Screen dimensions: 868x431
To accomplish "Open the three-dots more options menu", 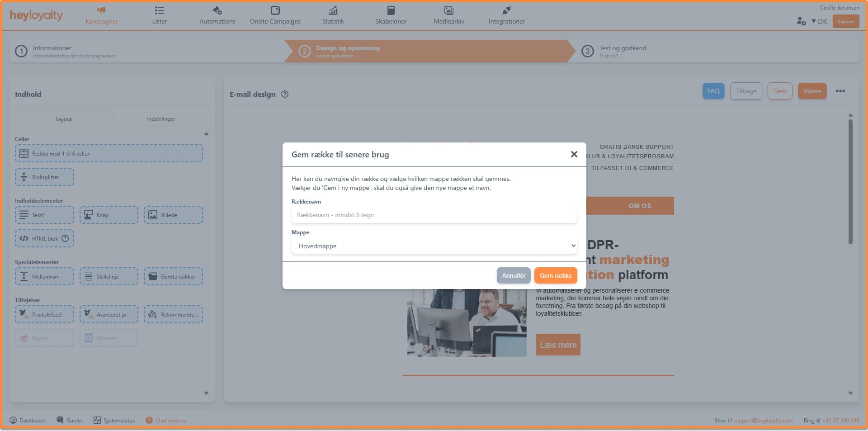I will [840, 91].
